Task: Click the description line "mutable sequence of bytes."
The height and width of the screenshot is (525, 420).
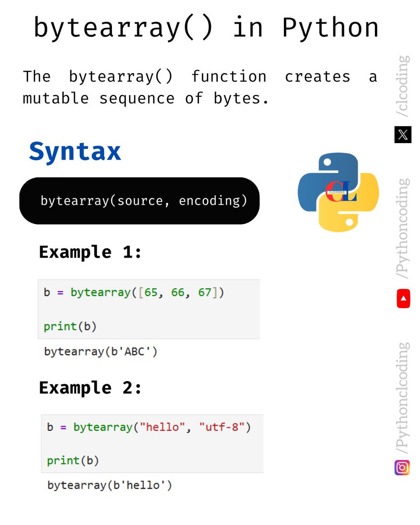Action: coord(146,99)
